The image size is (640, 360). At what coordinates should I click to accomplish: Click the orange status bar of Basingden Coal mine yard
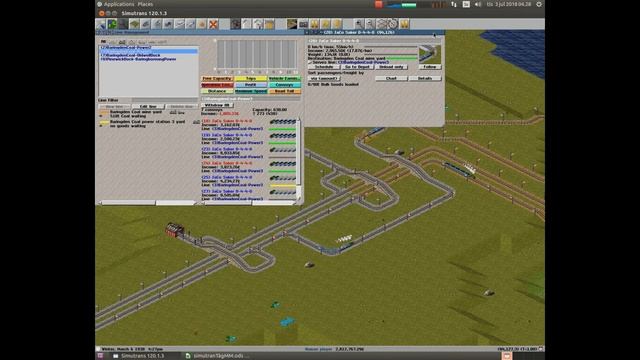tap(104, 112)
